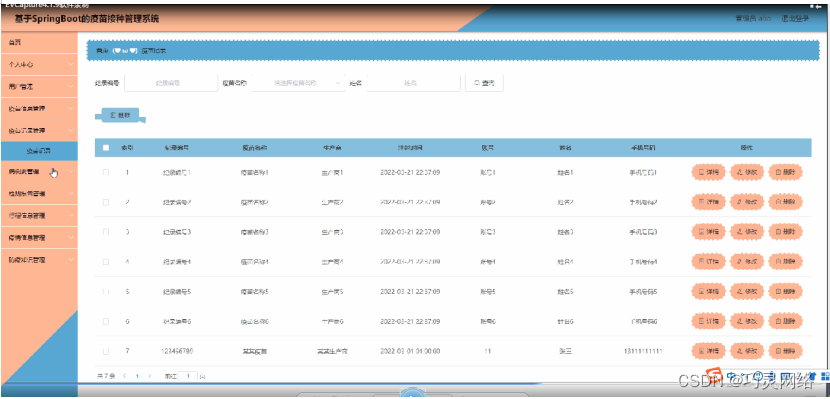Click the 修改 edit icon button in row 2
Image resolution: width=830 pixels, height=399 pixels.
(x=747, y=202)
